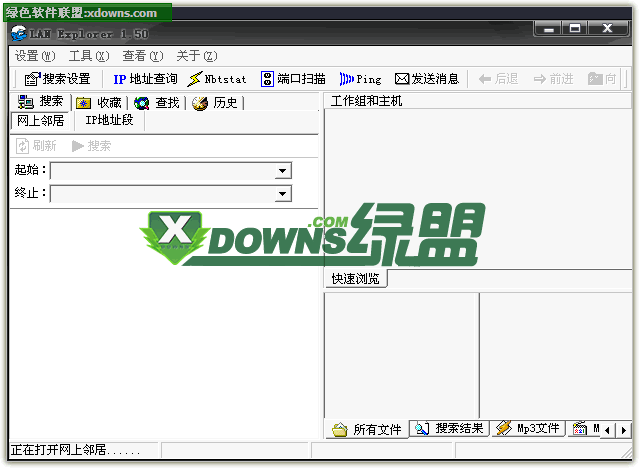Launch 端口扫描 port scanner
This screenshot has height=468, width=639.
point(293,79)
